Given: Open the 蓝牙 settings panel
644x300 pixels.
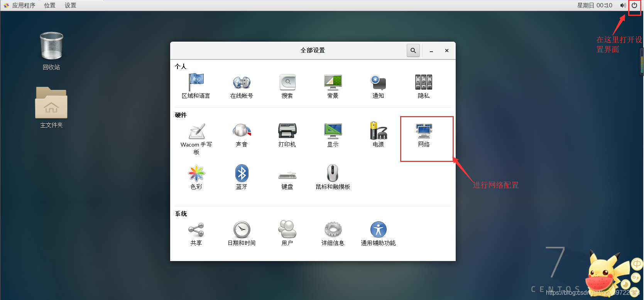Looking at the screenshot, I should pos(242,177).
